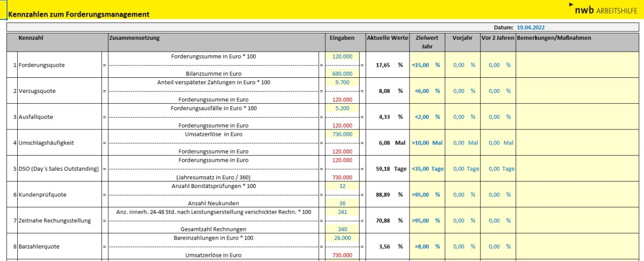Click the Anzahl Neukunden input 36

pyautogui.click(x=342, y=203)
